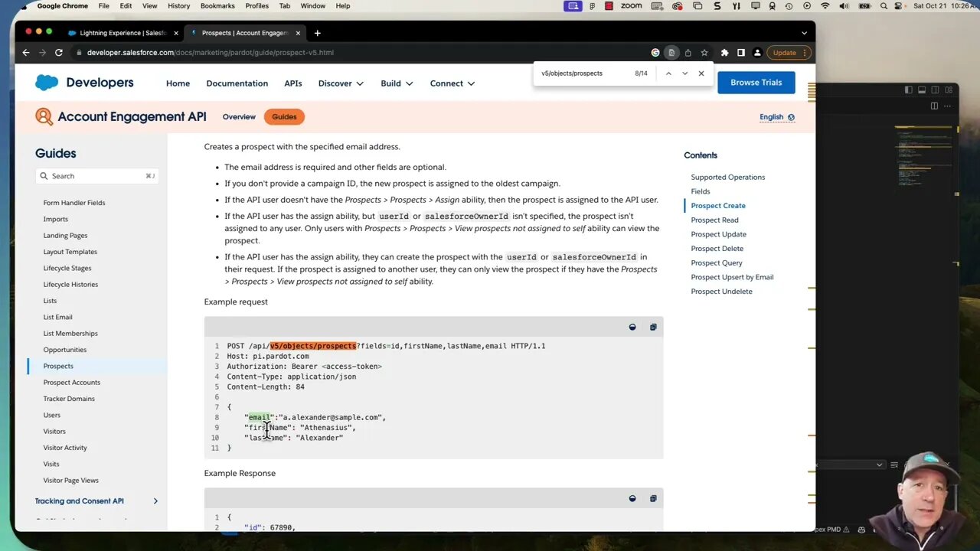Image resolution: width=980 pixels, height=551 pixels.
Task: Close the Lightning Experience tab
Action: [x=176, y=33]
